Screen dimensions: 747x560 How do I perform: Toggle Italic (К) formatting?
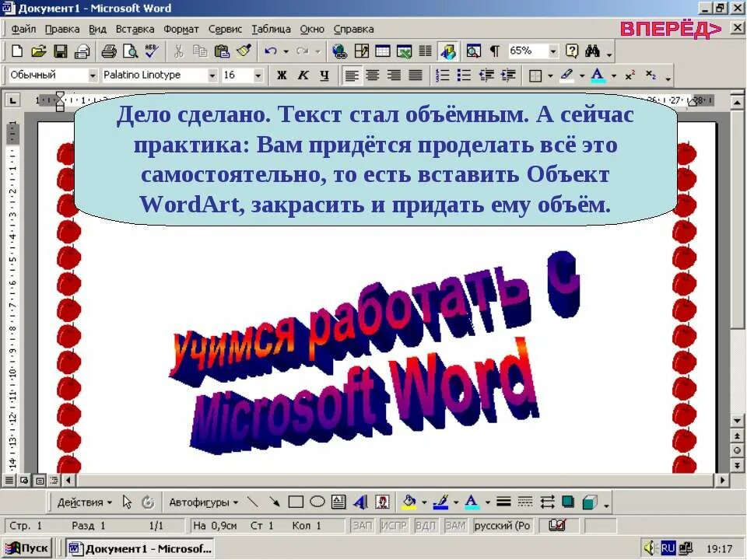pos(303,75)
